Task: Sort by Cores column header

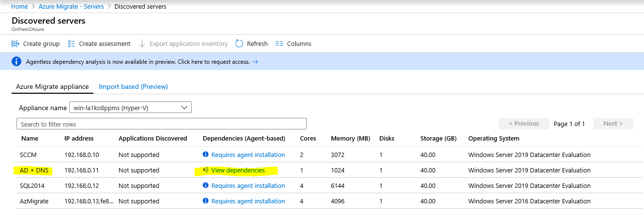Action: [x=308, y=138]
